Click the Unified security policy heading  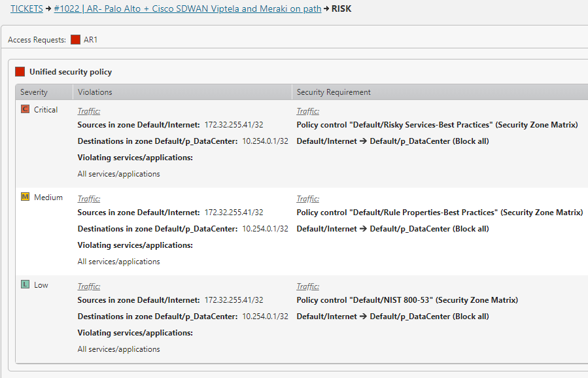click(71, 72)
